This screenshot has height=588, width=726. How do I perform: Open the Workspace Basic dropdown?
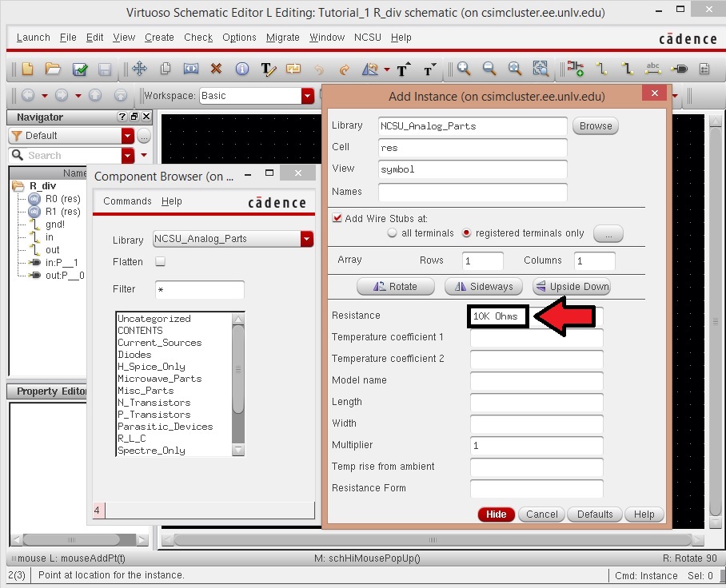click(308, 96)
